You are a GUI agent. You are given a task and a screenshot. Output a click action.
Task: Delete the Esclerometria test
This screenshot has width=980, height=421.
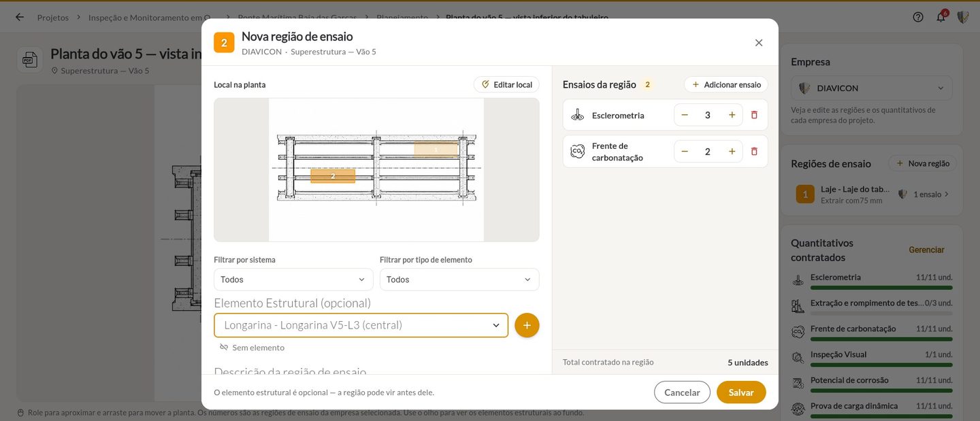[x=754, y=115]
